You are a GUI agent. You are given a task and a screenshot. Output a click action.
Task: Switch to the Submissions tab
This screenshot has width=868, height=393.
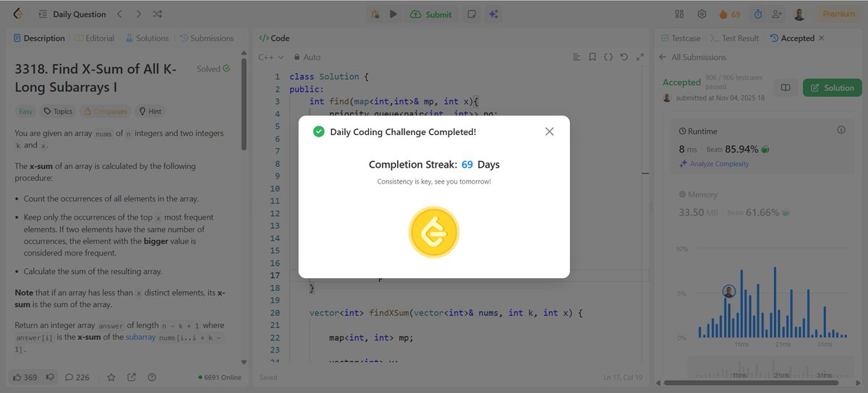207,38
